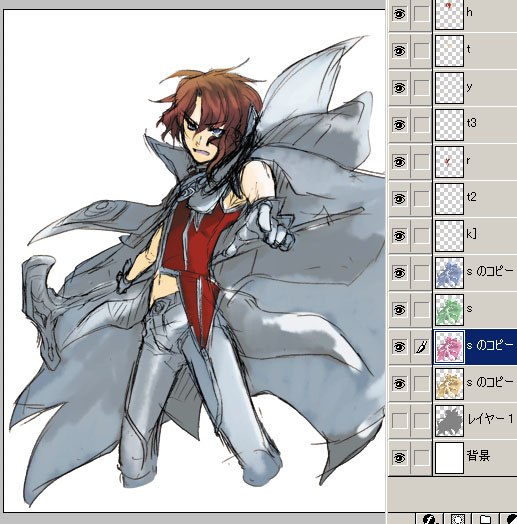Hide the blue-thumbnail s のコピー layer

[399, 273]
